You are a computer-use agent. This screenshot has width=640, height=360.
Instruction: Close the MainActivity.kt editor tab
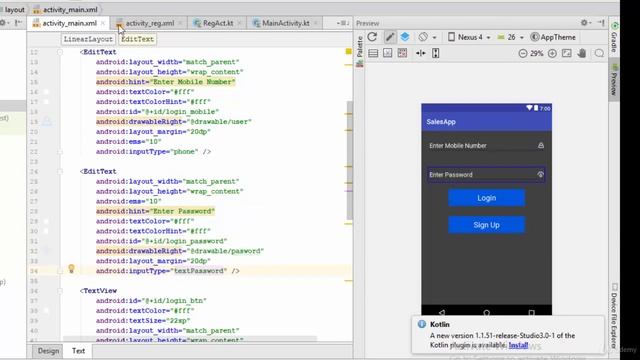pos(316,23)
